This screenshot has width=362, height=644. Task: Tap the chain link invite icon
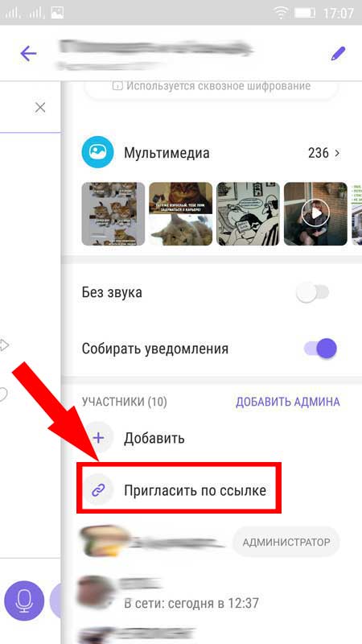(x=98, y=490)
